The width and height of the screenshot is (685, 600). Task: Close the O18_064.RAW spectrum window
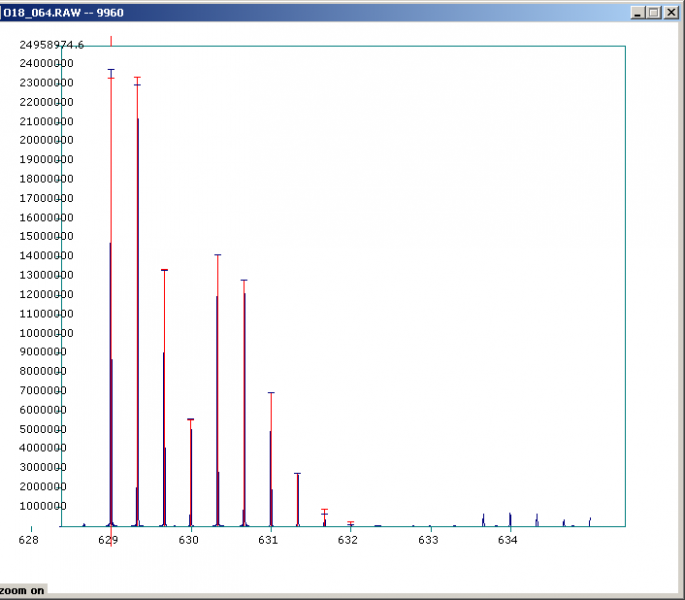[x=671, y=12]
